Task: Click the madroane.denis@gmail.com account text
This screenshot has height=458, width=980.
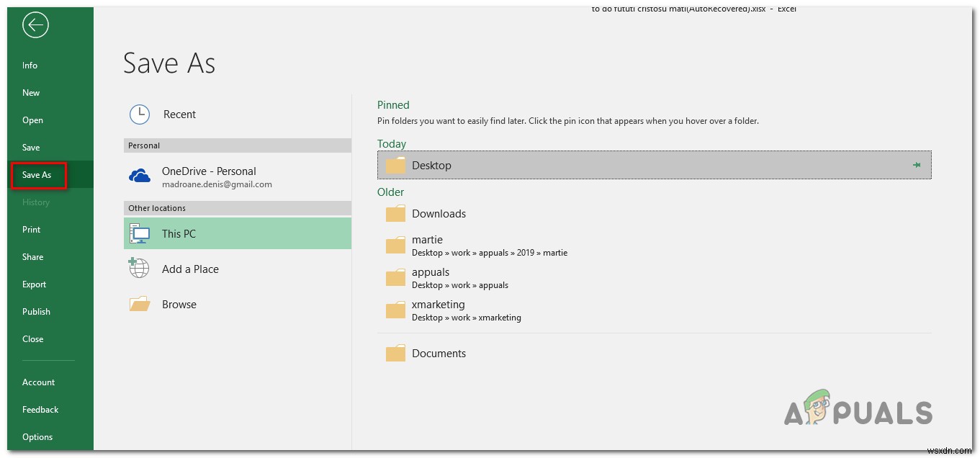Action: click(x=217, y=184)
